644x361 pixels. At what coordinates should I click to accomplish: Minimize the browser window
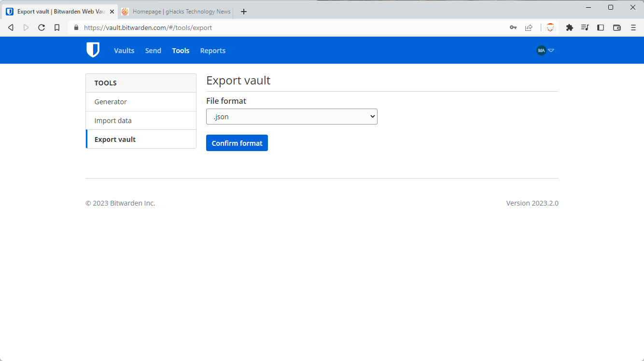[588, 7]
